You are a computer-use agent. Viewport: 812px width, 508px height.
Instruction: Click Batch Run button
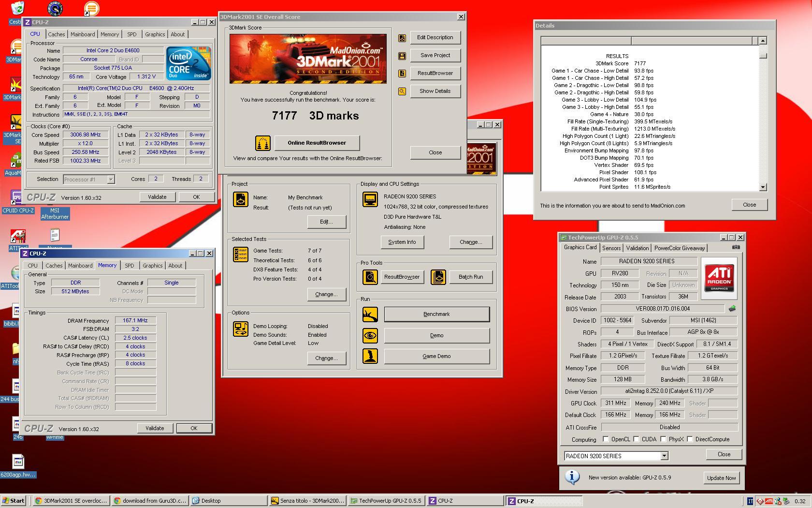471,277
